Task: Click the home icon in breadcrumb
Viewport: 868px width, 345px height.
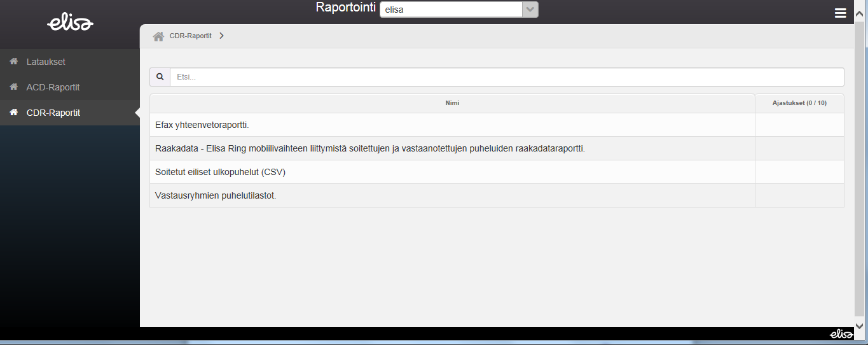Action: pyautogui.click(x=158, y=36)
